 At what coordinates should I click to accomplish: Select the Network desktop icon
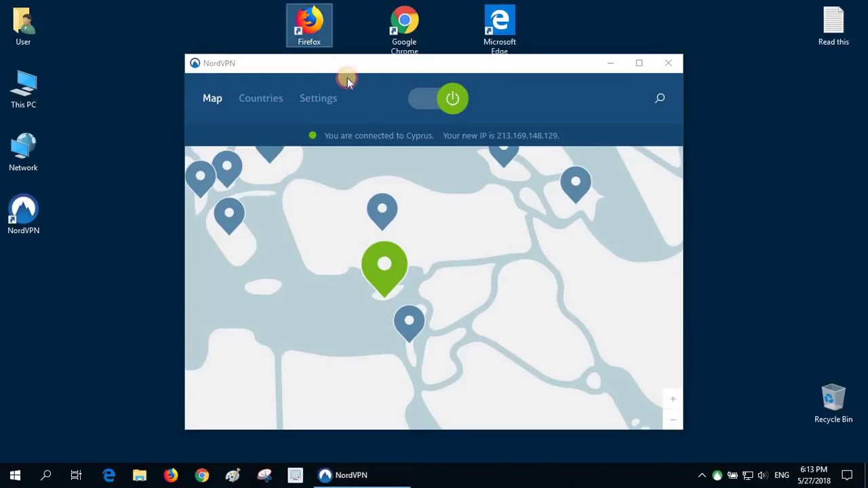tap(23, 152)
